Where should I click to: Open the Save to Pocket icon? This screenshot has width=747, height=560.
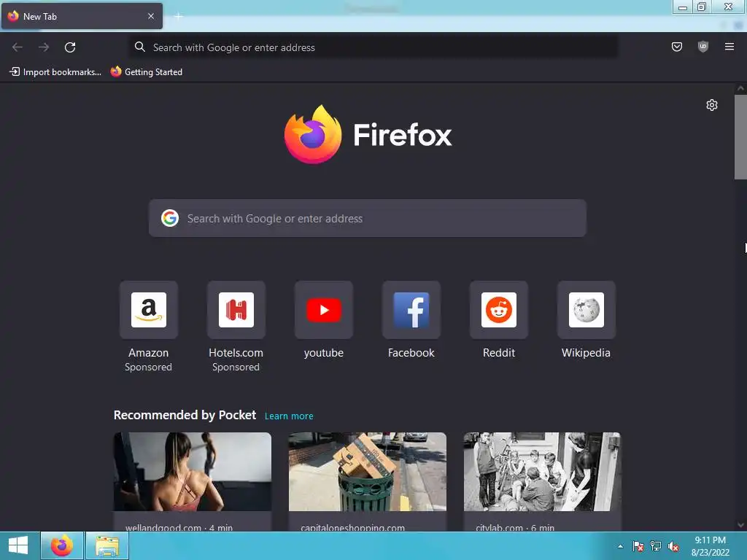tap(676, 47)
